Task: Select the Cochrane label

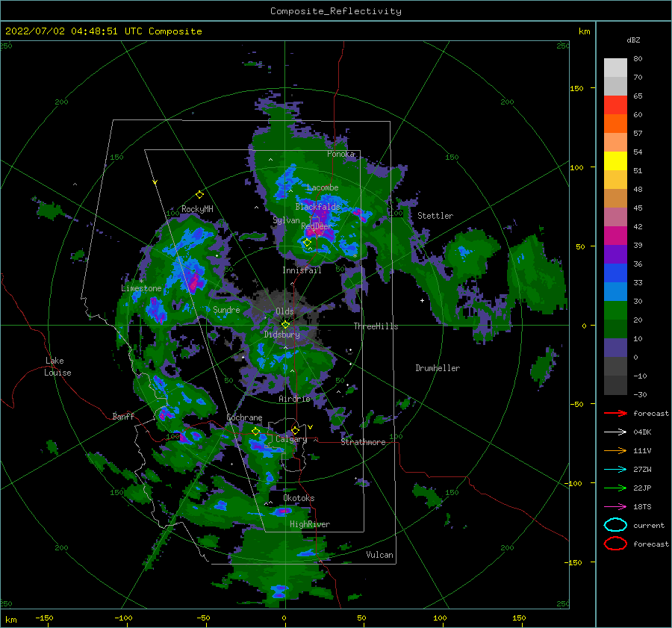Action: click(244, 417)
